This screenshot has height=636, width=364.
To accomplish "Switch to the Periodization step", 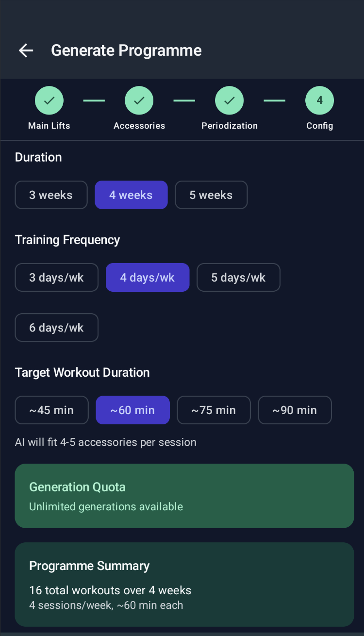I will [229, 109].
